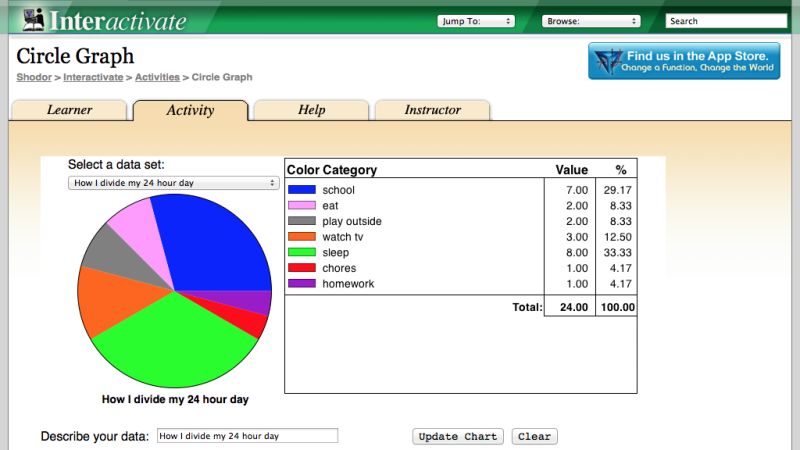Click the total value '24.00'
This screenshot has width=800, height=450.
pos(574,307)
